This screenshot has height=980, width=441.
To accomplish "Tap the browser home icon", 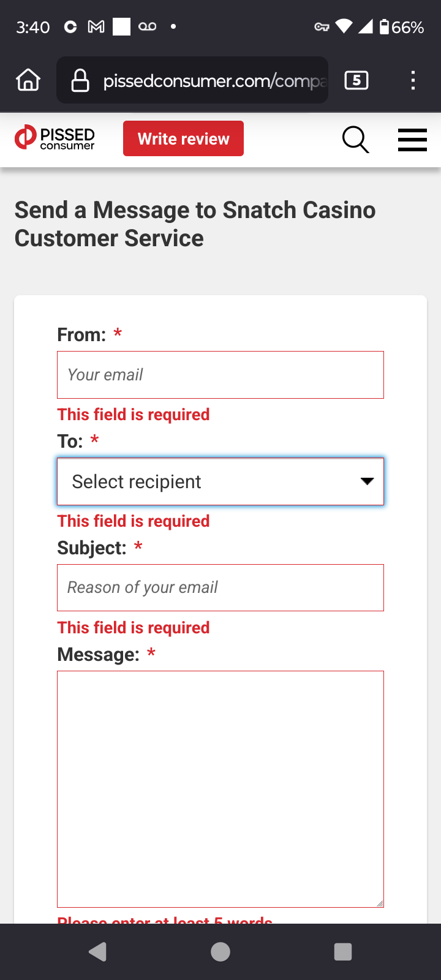I will click(x=28, y=80).
